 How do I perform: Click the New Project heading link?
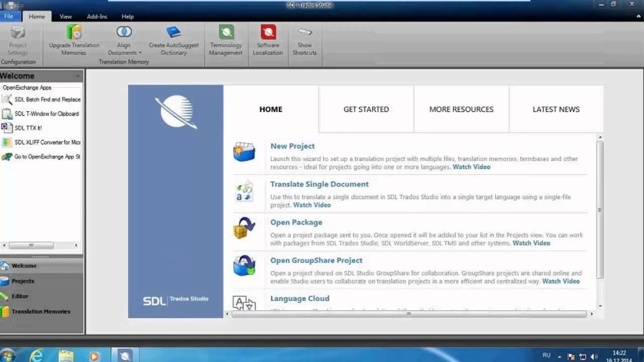tap(292, 146)
